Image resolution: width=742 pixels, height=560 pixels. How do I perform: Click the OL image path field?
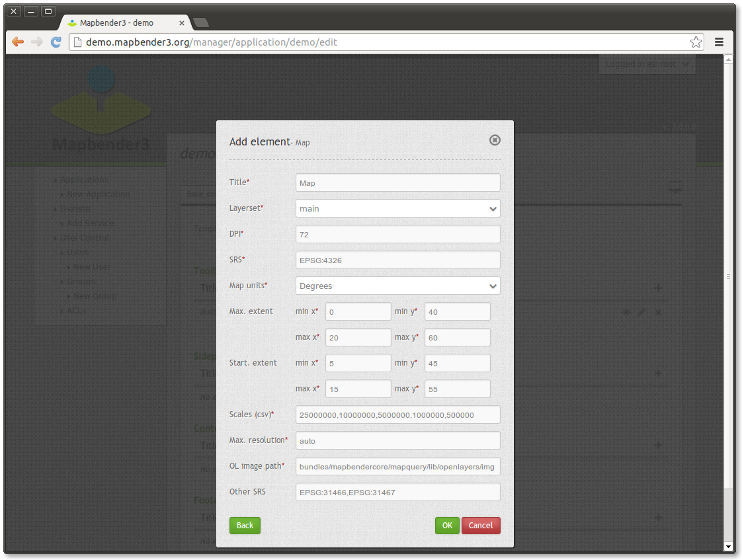coord(397,466)
